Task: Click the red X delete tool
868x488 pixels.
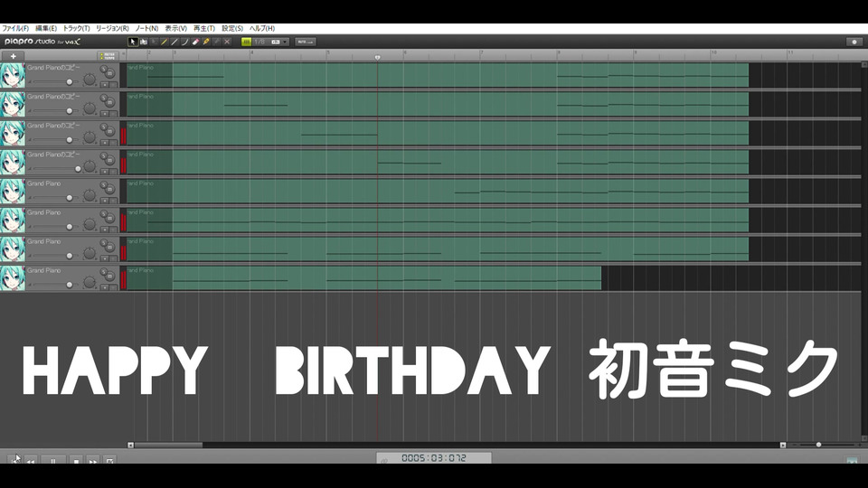Action: pyautogui.click(x=227, y=42)
